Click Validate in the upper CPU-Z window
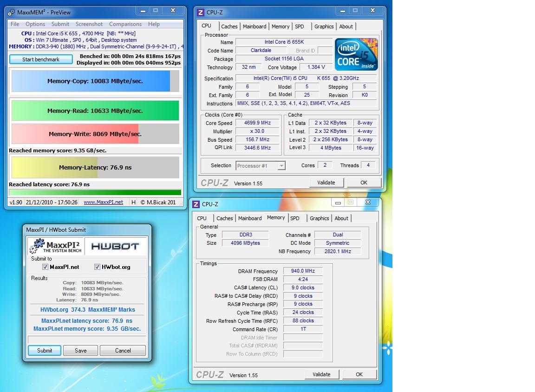Screen dimensions: 535x392 (326, 183)
